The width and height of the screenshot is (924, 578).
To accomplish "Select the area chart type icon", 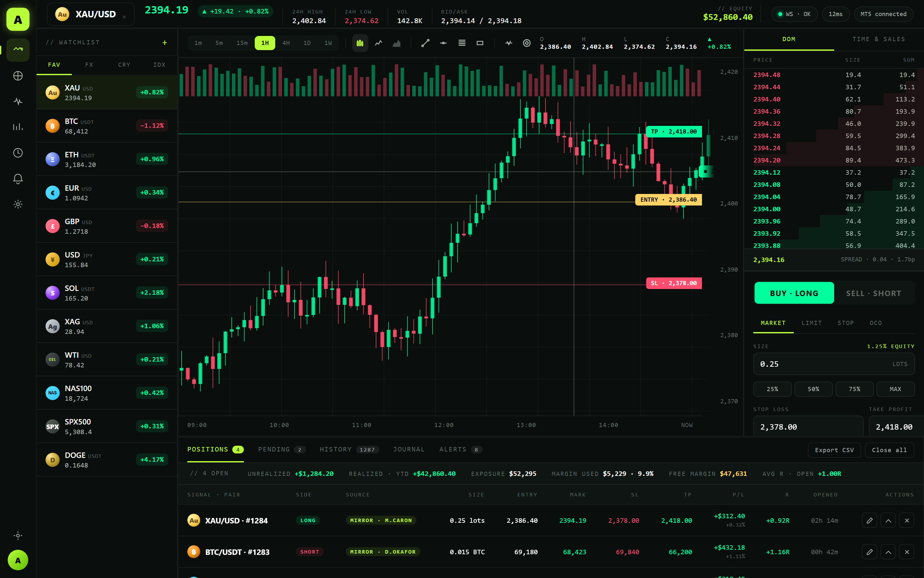I will click(x=397, y=43).
